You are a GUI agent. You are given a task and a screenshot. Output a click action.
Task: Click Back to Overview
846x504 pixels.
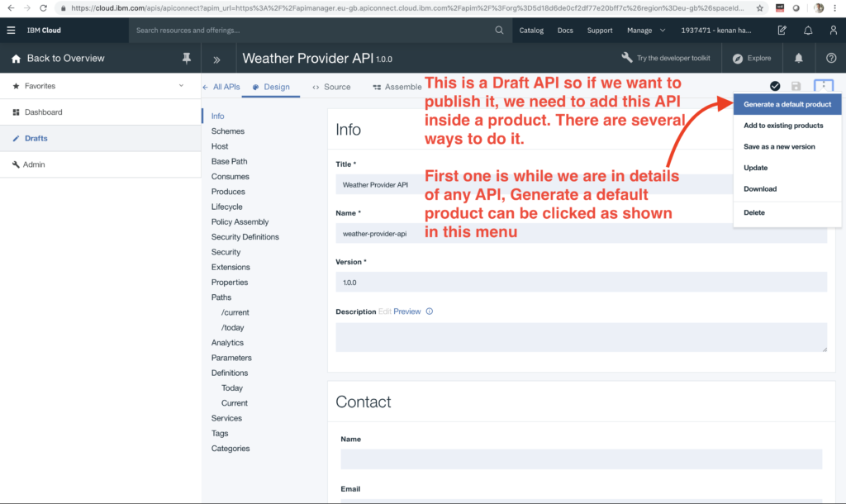pyautogui.click(x=66, y=59)
